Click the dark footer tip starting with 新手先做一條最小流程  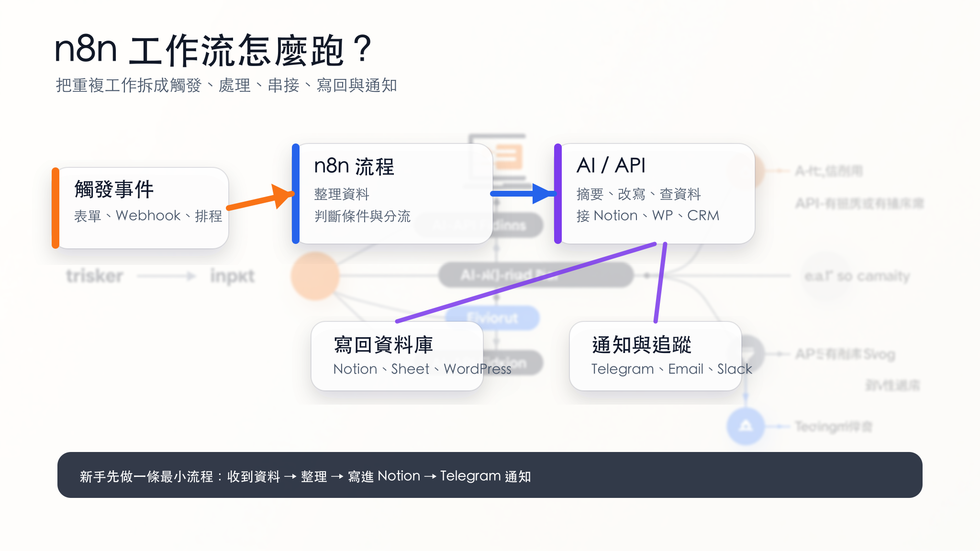pos(490,475)
